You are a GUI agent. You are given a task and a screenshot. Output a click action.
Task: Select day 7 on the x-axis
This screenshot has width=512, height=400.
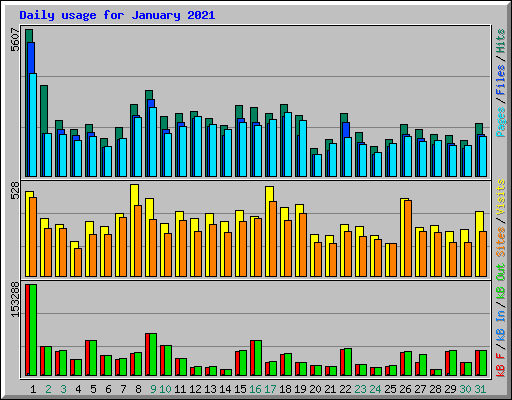(x=123, y=389)
